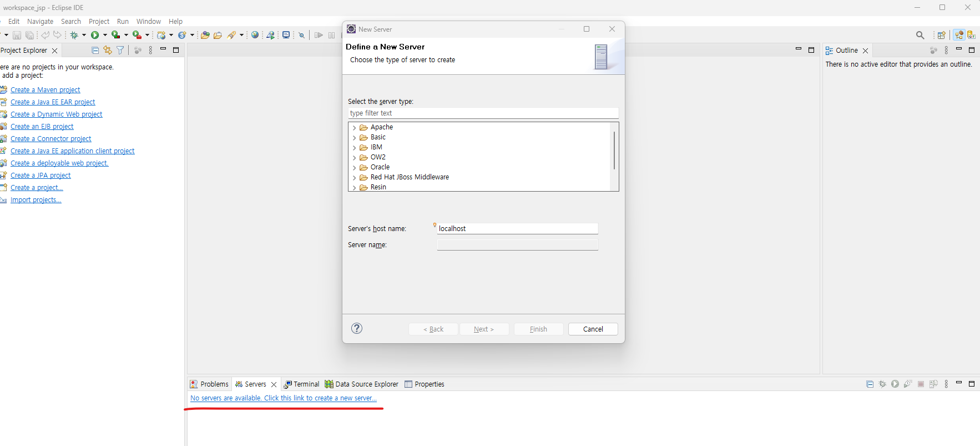Click the help question mark in dialog
The image size is (980, 446).
tap(357, 328)
